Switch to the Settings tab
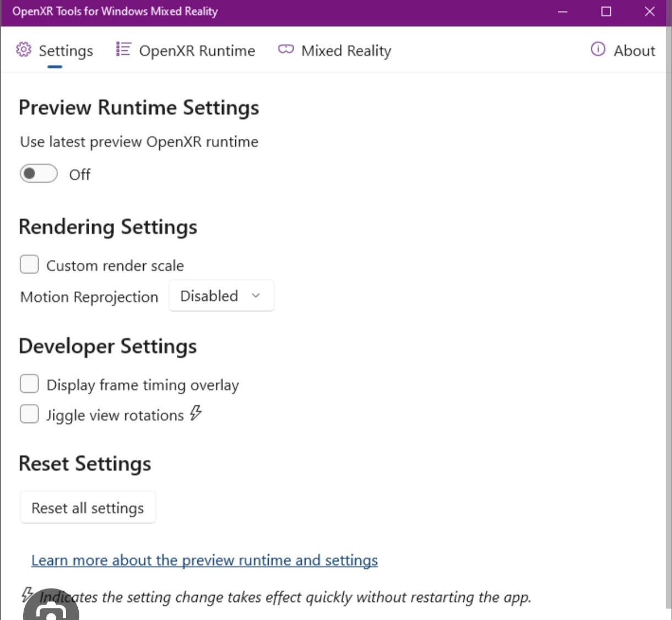 [x=55, y=51]
